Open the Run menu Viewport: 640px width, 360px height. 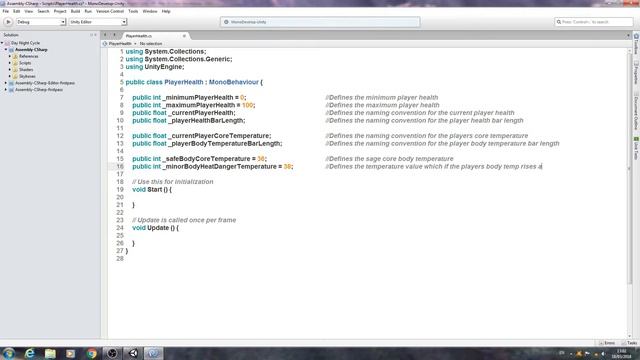(88, 11)
